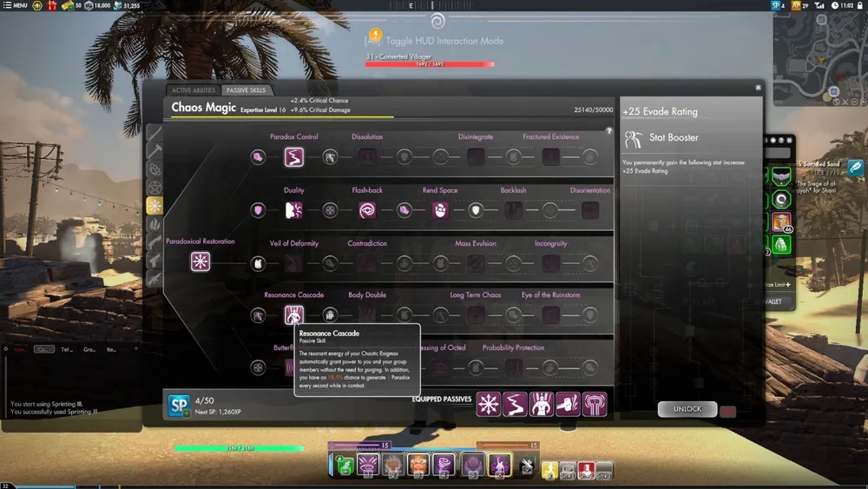Image resolution: width=868 pixels, height=489 pixels.
Task: Open the main MENU in top bar
Action: 16,5
